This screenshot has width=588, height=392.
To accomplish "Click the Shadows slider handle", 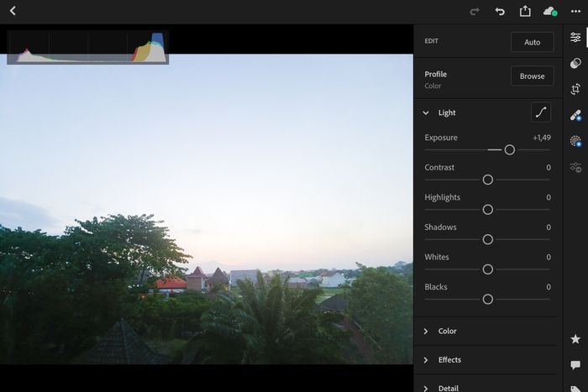I will click(x=487, y=239).
